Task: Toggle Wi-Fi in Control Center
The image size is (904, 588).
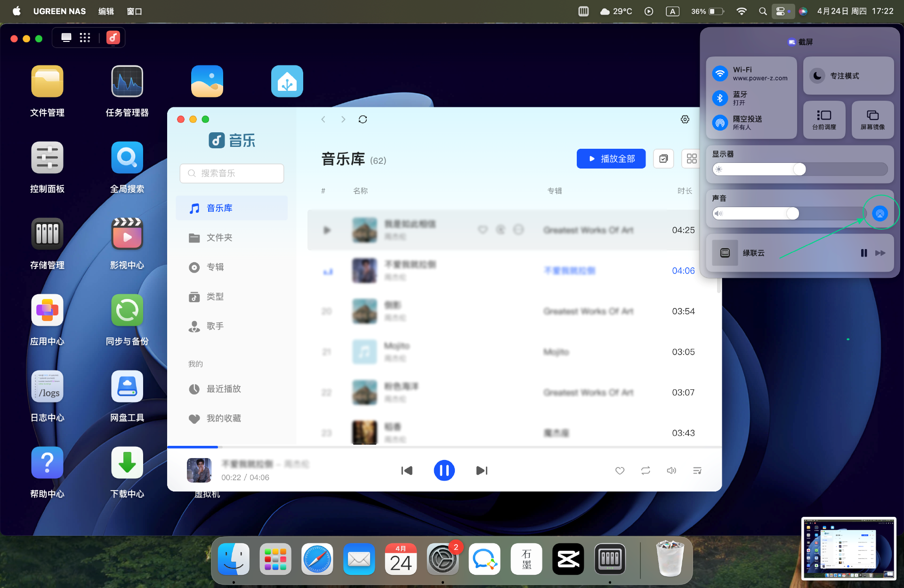Action: tap(720, 73)
